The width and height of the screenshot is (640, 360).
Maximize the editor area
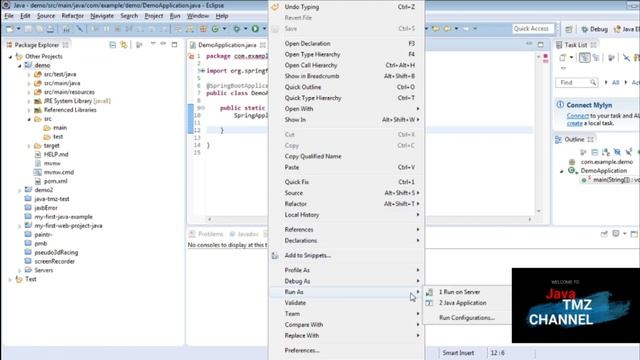tap(540, 44)
